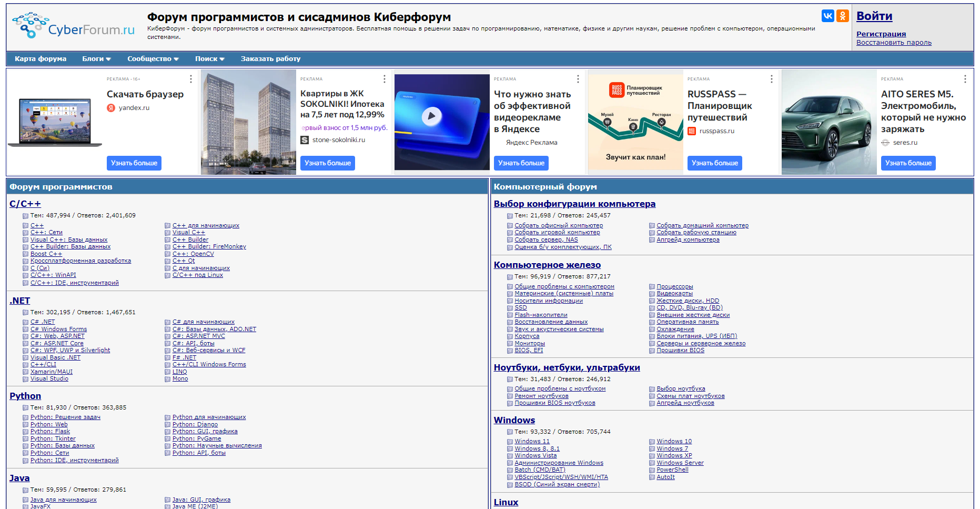Expand the Поиск dropdown menu
Screen dimensions: 980x509
click(x=210, y=59)
